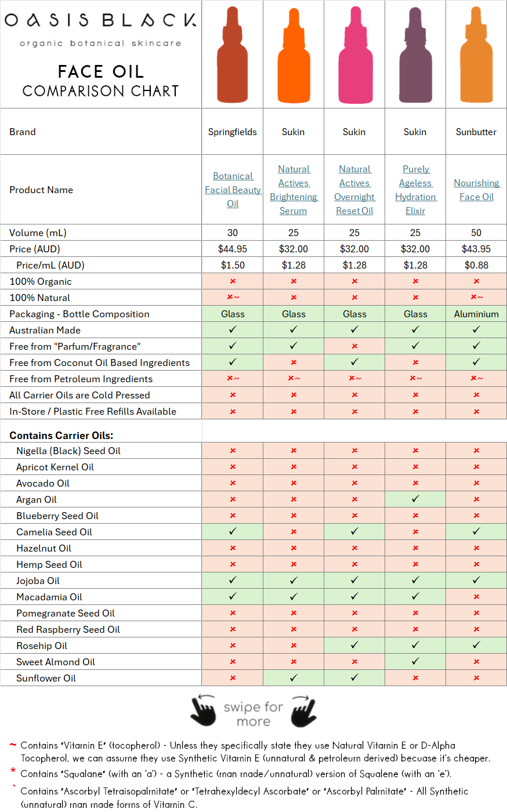Click the pink Sukin Overnight Reset bottle
The width and height of the screenshot is (507, 812).
[354, 55]
